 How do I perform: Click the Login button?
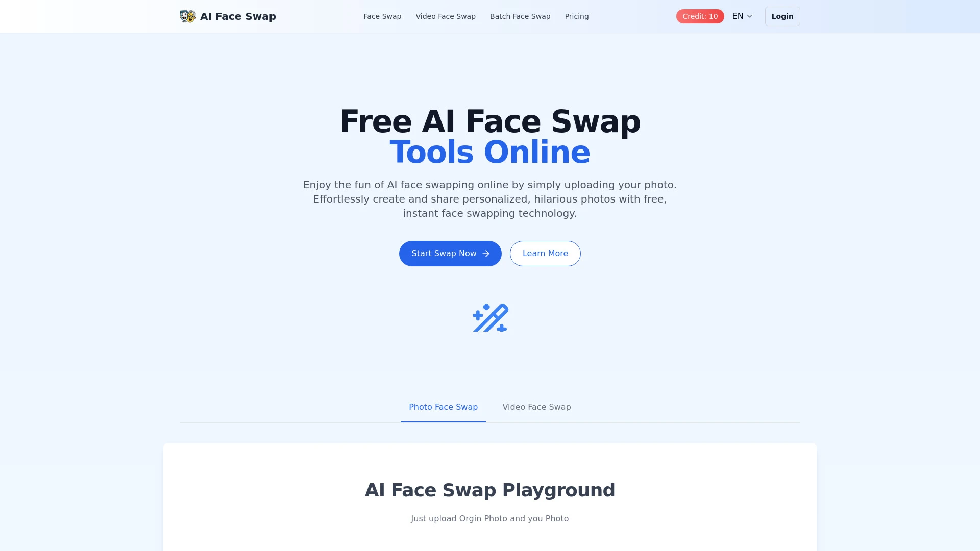782,16
